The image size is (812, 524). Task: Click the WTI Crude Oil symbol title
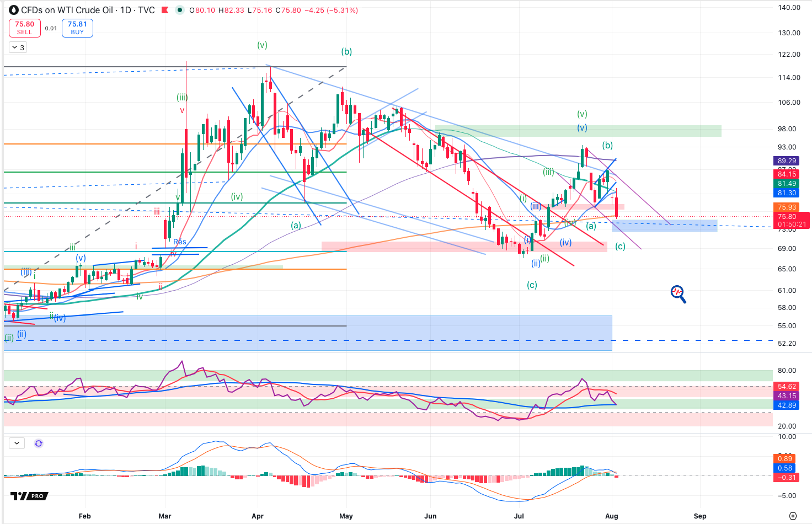click(88, 10)
